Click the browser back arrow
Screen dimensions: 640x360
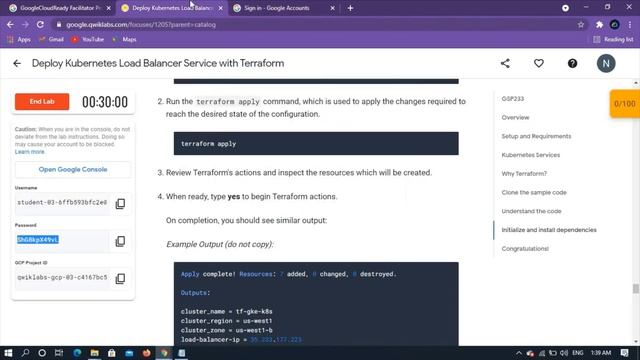pos(10,24)
